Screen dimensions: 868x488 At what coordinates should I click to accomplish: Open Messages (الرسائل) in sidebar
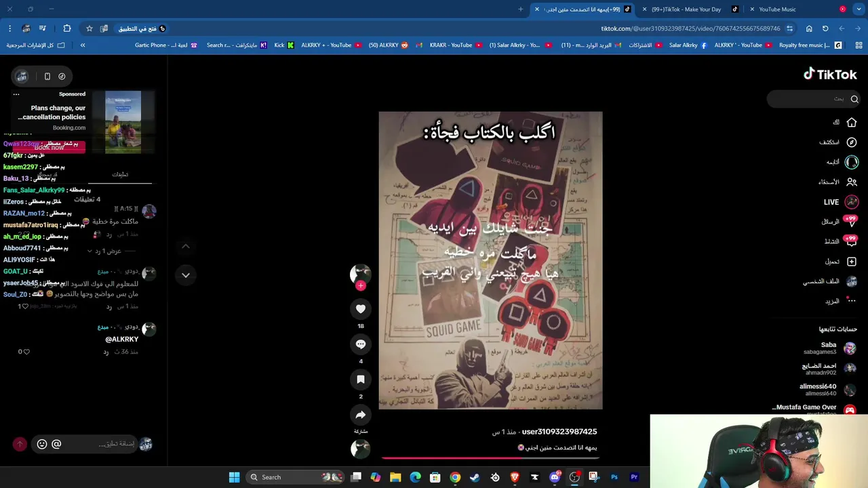[840, 222]
